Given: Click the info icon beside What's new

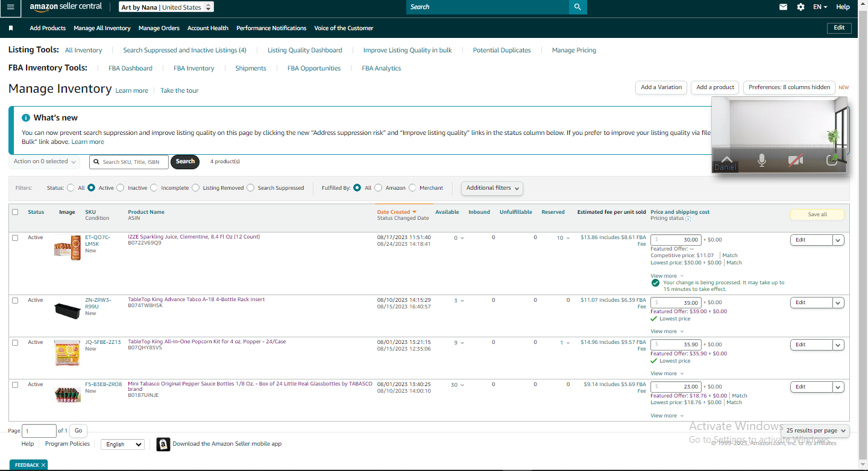Looking at the screenshot, I should (x=26, y=118).
